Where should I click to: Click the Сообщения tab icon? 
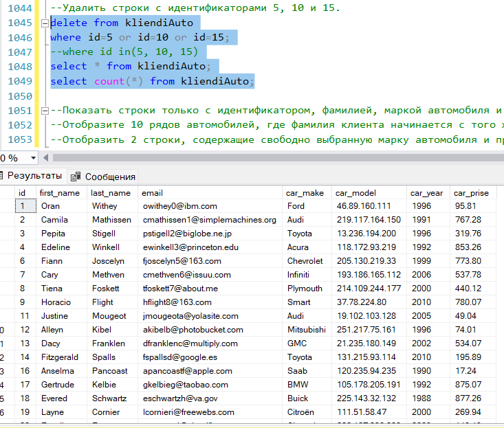[75, 177]
